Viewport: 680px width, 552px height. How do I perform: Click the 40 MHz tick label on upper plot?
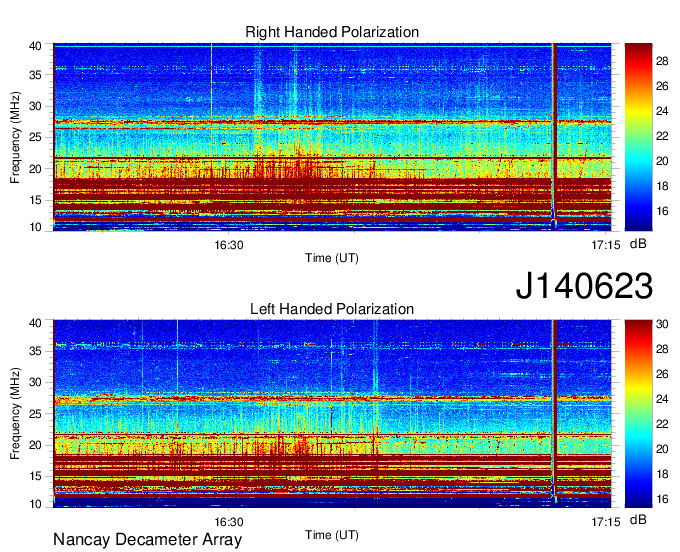(x=35, y=46)
